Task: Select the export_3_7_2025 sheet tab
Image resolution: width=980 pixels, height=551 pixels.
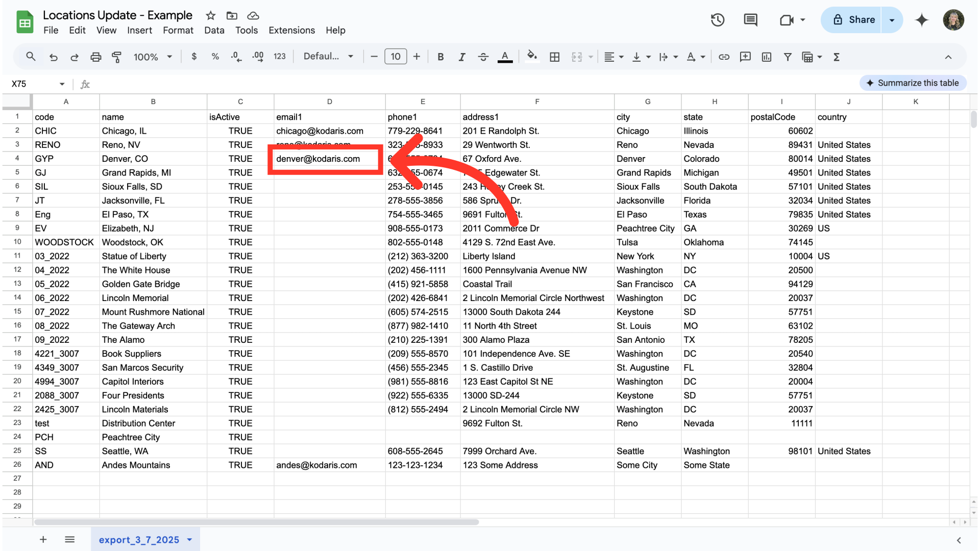Action: [x=139, y=540]
